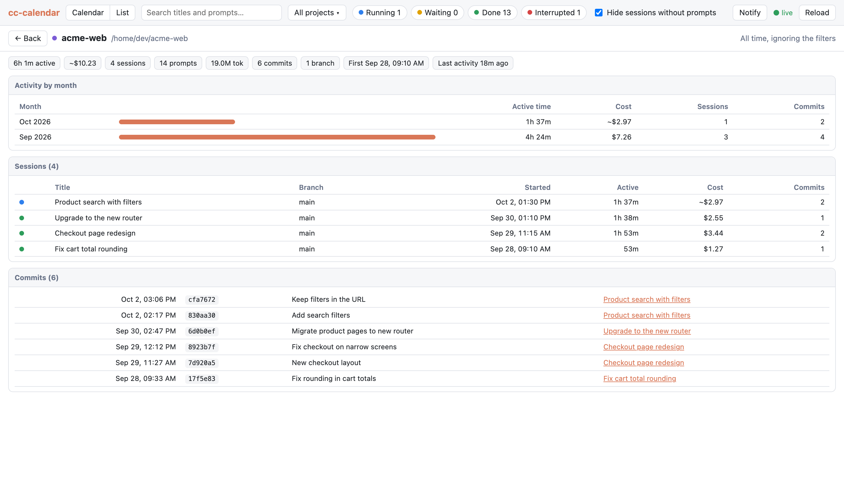Click green status dot for Fix cart total rounding
Screen dimensions: 844x504
click(x=22, y=249)
